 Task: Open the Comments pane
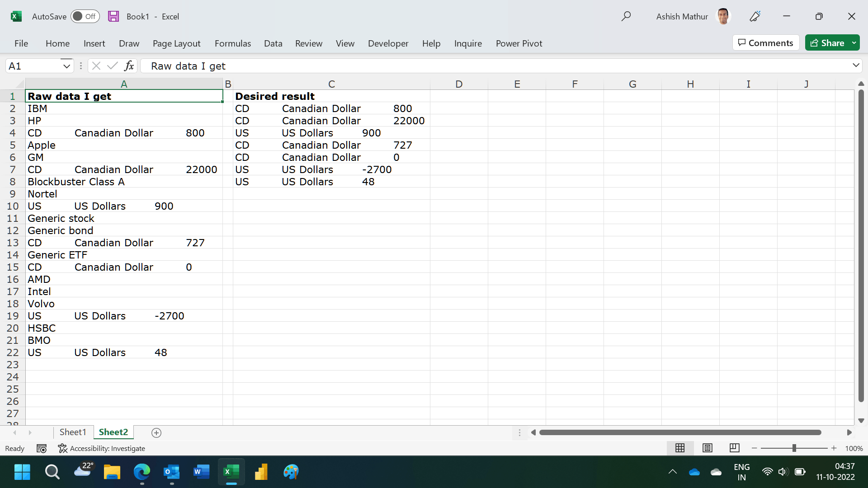(766, 43)
